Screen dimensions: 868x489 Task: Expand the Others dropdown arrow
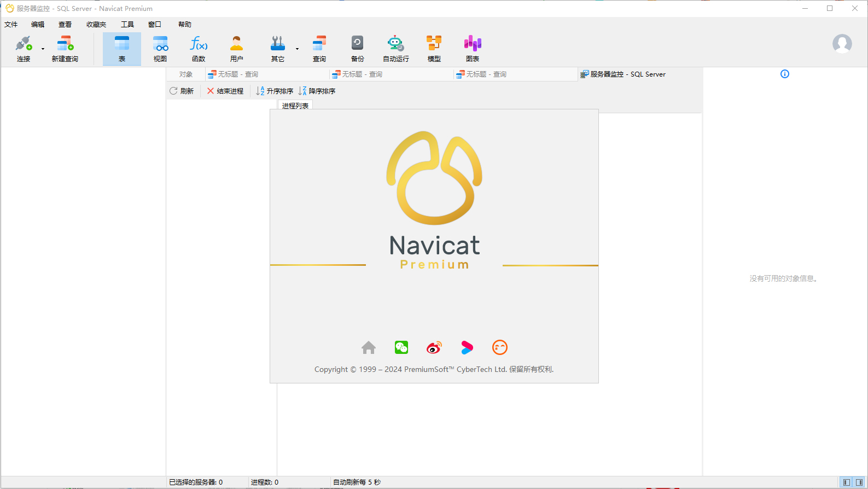coord(298,49)
